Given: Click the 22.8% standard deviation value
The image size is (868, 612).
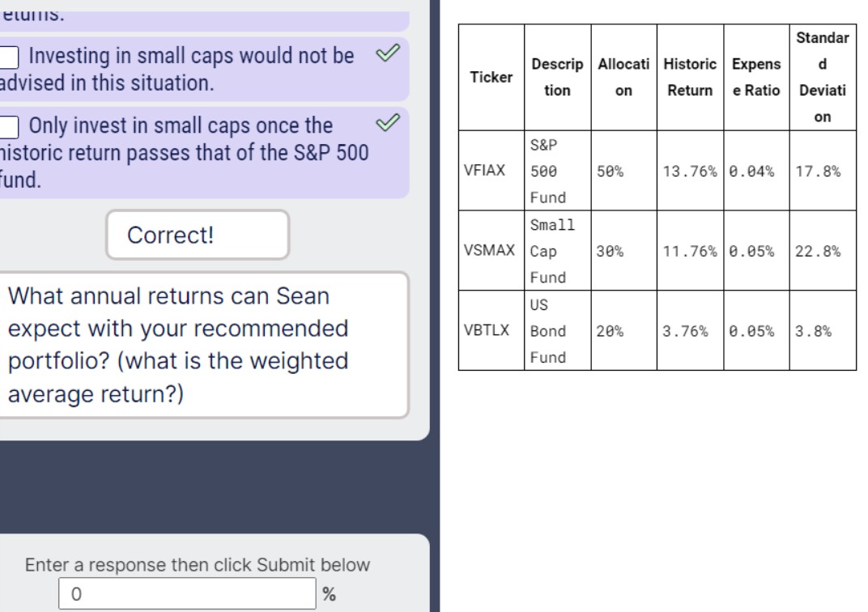Looking at the screenshot, I should (x=821, y=251).
